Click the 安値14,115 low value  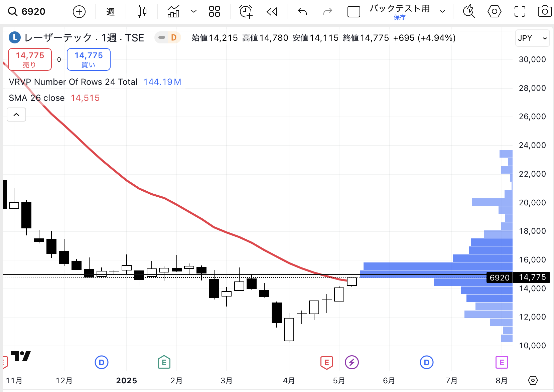tap(315, 38)
